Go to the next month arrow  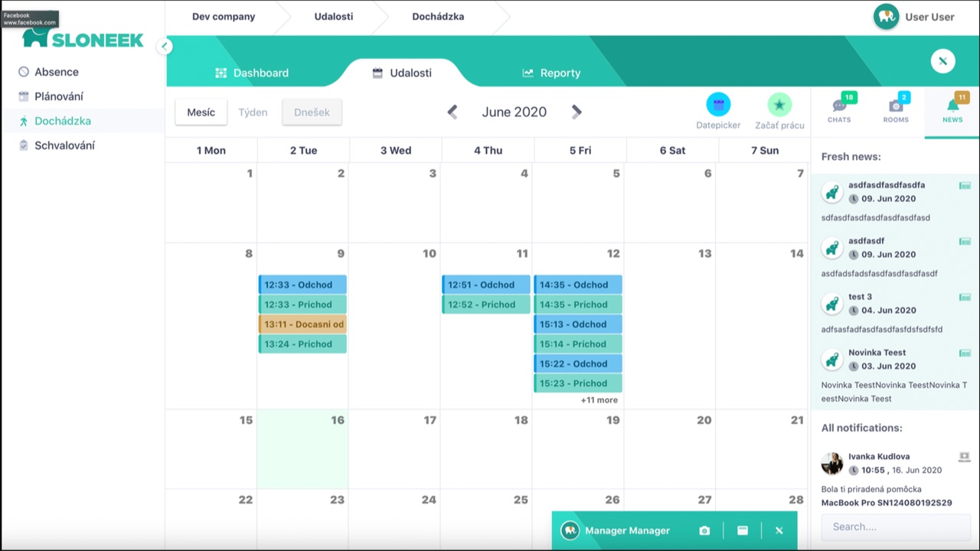(x=577, y=112)
